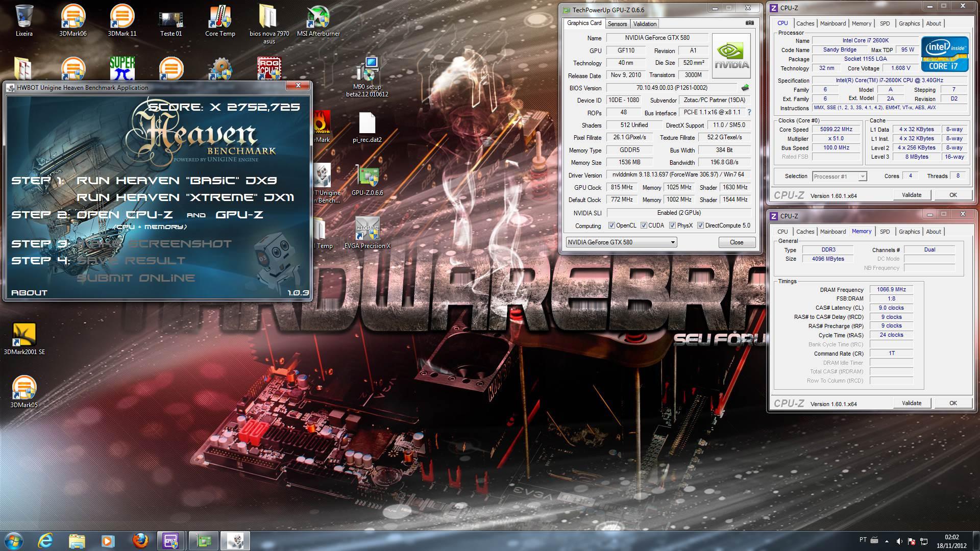This screenshot has width=980, height=551.
Task: Click Validate in the upper CPU-Z window
Action: click(x=911, y=195)
